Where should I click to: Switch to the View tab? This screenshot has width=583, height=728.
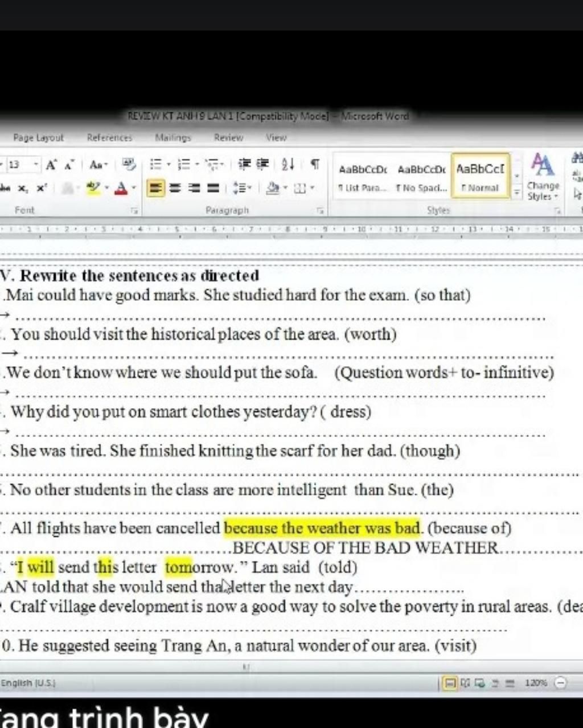[276, 138]
